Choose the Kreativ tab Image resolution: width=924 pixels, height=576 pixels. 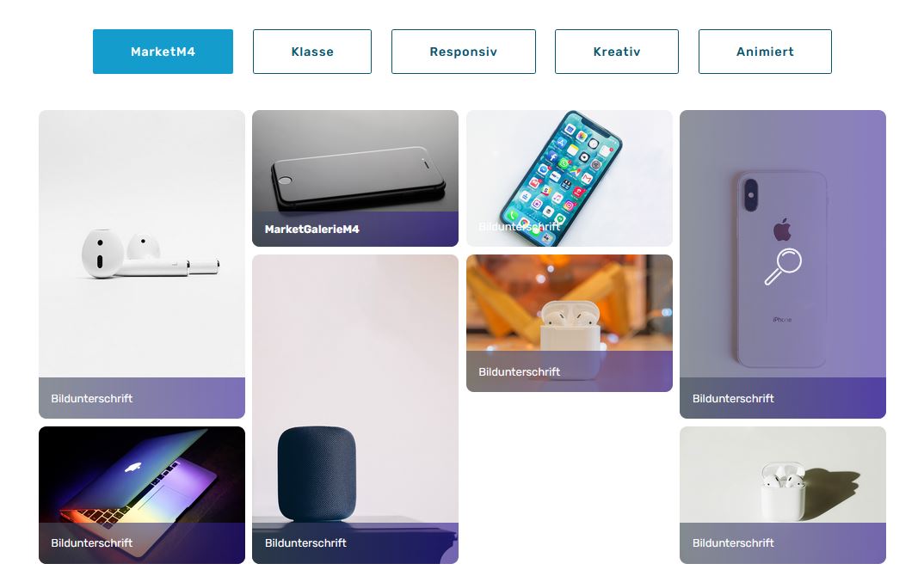click(x=616, y=52)
